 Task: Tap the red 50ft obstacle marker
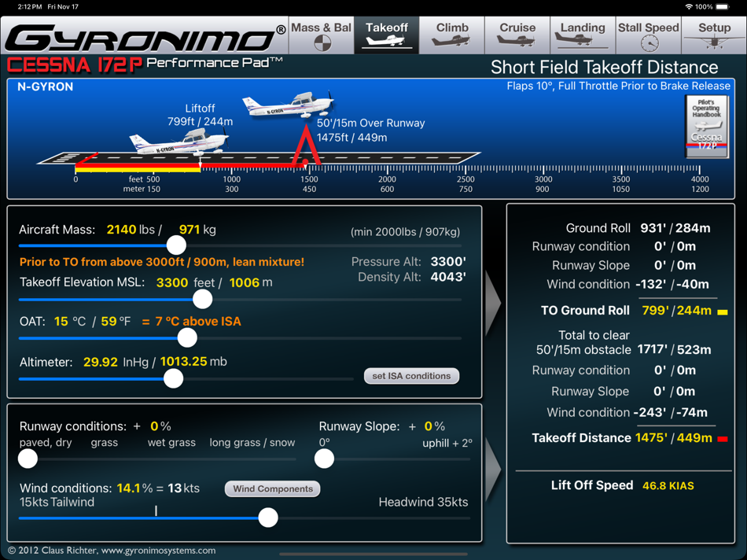click(306, 147)
